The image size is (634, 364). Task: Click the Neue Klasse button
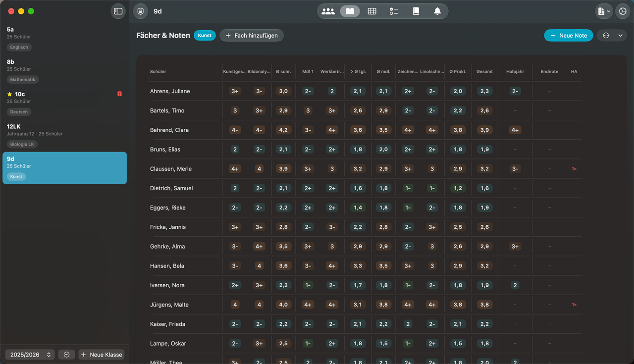pos(102,355)
